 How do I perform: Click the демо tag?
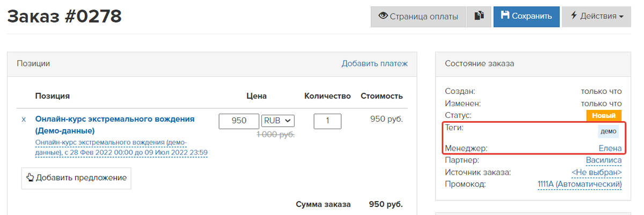(609, 131)
